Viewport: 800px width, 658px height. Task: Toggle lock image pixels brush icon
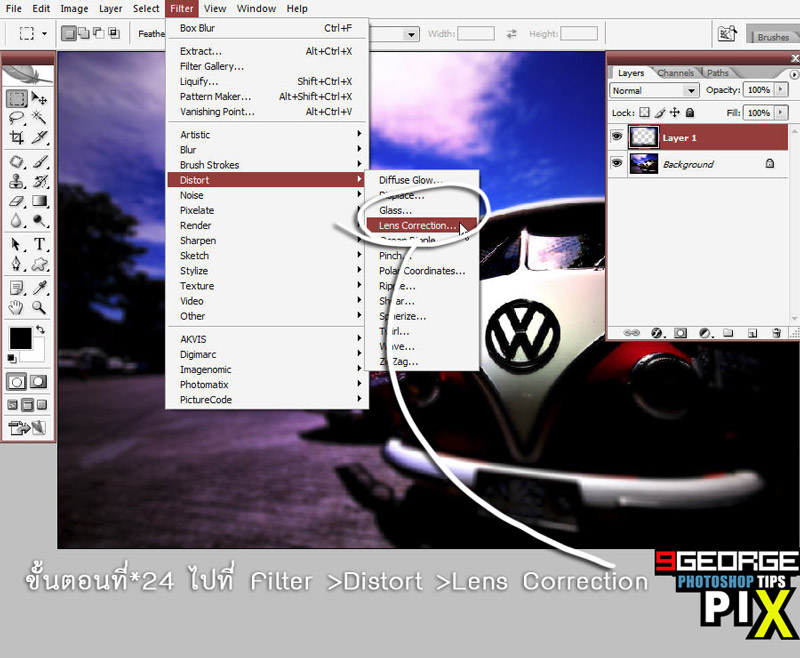(660, 112)
